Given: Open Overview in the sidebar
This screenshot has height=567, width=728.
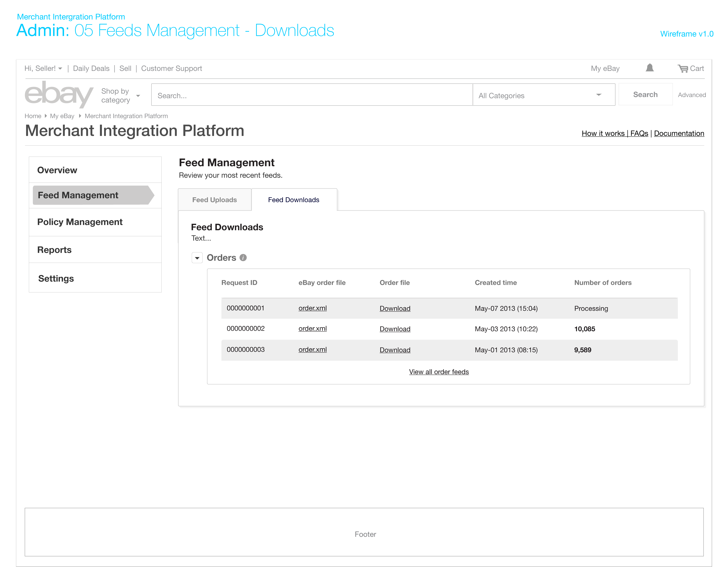Looking at the screenshot, I should tap(95, 170).
